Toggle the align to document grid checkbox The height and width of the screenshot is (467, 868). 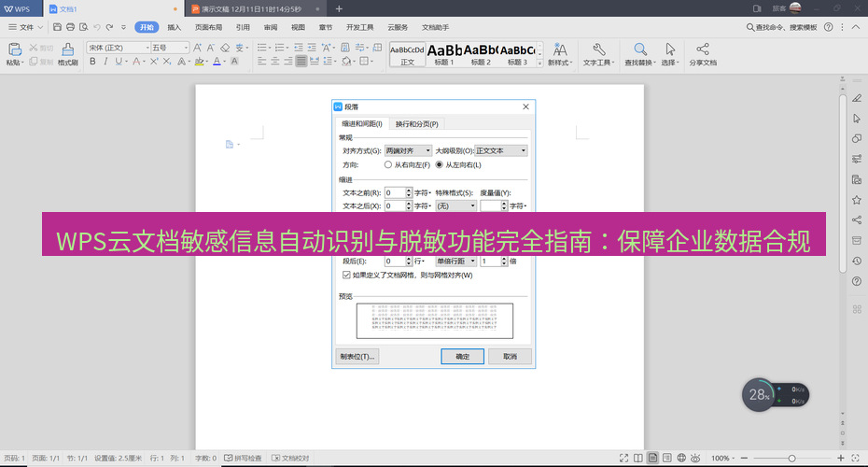point(346,275)
